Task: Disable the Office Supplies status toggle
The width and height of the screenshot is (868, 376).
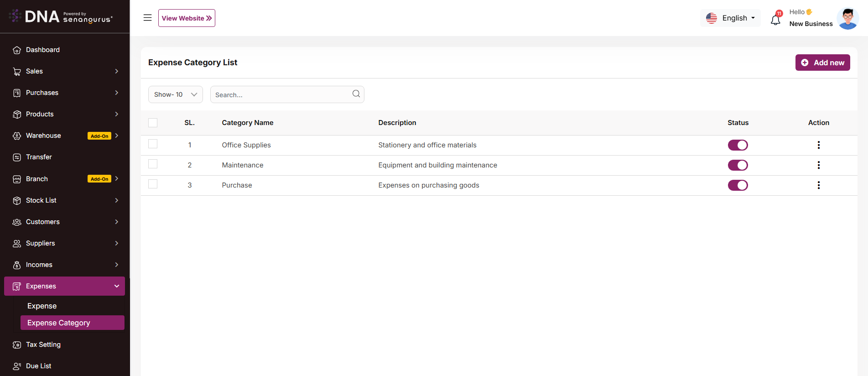Action: (x=738, y=145)
